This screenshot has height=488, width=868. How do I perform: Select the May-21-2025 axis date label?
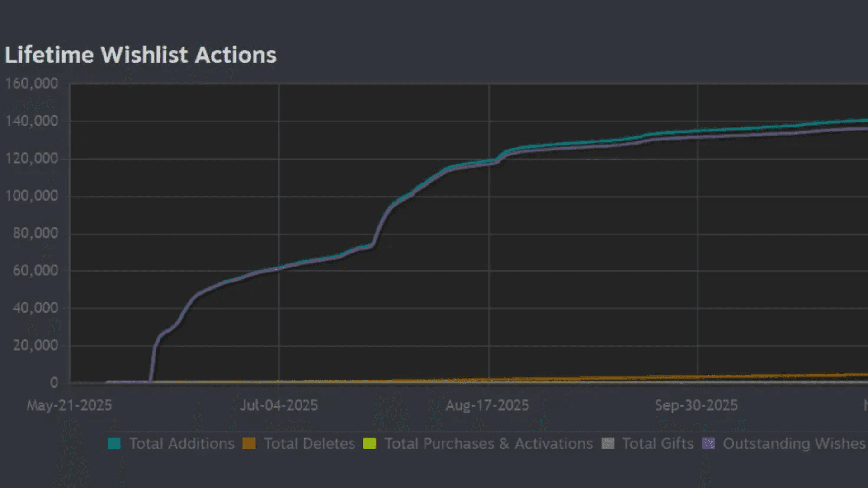pos(70,405)
